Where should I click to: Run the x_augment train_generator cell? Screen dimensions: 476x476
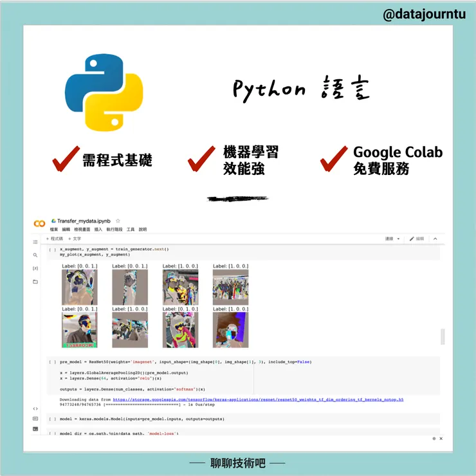coord(53,249)
